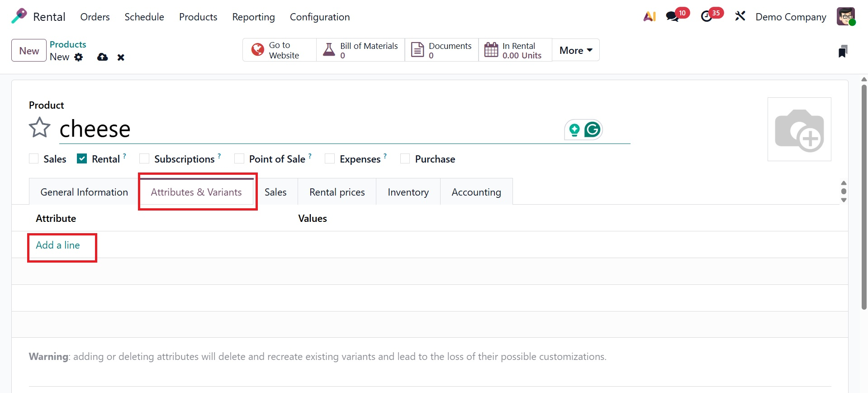This screenshot has width=868, height=393.
Task: Enable the Sales checkbox
Action: [x=34, y=158]
